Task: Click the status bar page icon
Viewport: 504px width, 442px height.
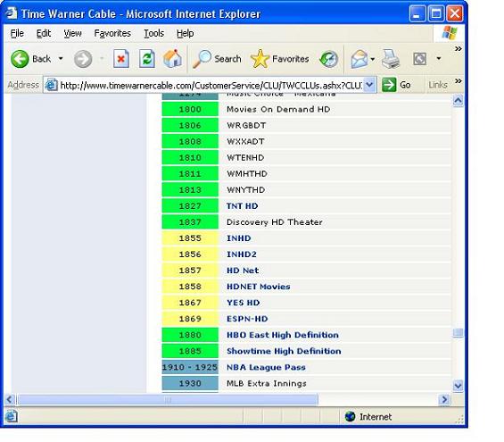Action: tap(11, 417)
